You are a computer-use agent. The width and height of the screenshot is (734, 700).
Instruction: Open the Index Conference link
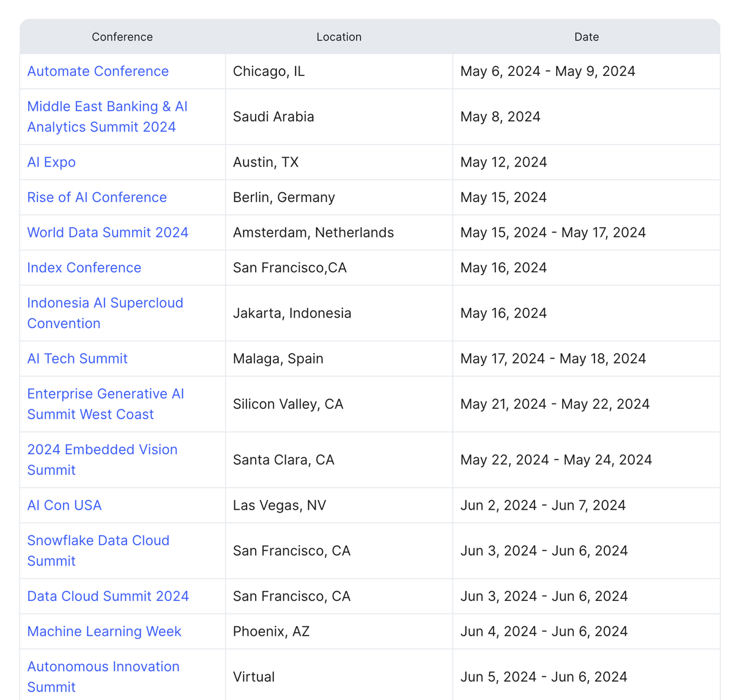point(84,267)
